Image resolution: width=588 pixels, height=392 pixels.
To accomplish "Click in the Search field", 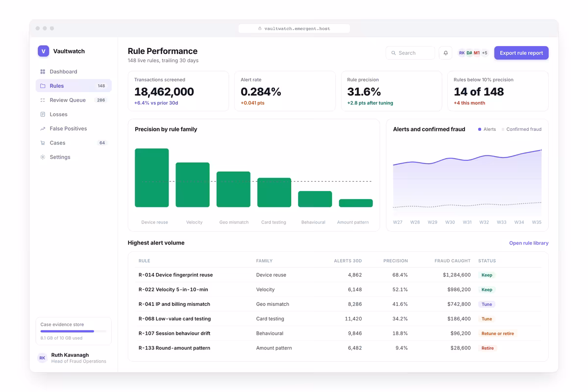I will (x=410, y=53).
